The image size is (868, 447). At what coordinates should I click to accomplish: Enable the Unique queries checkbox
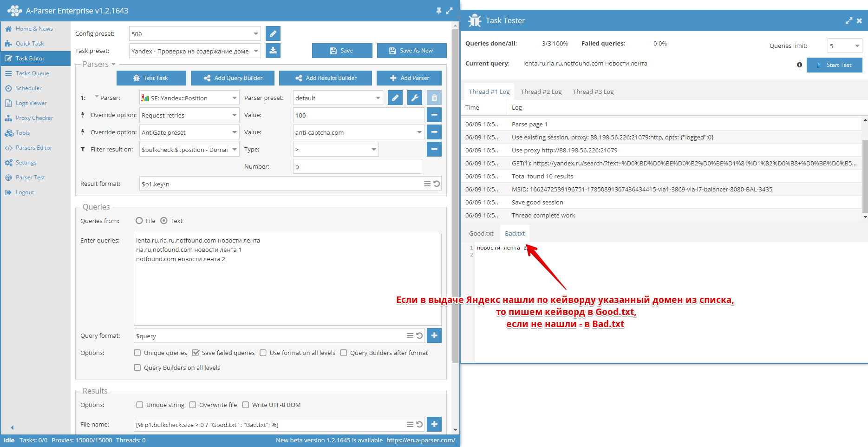(137, 353)
